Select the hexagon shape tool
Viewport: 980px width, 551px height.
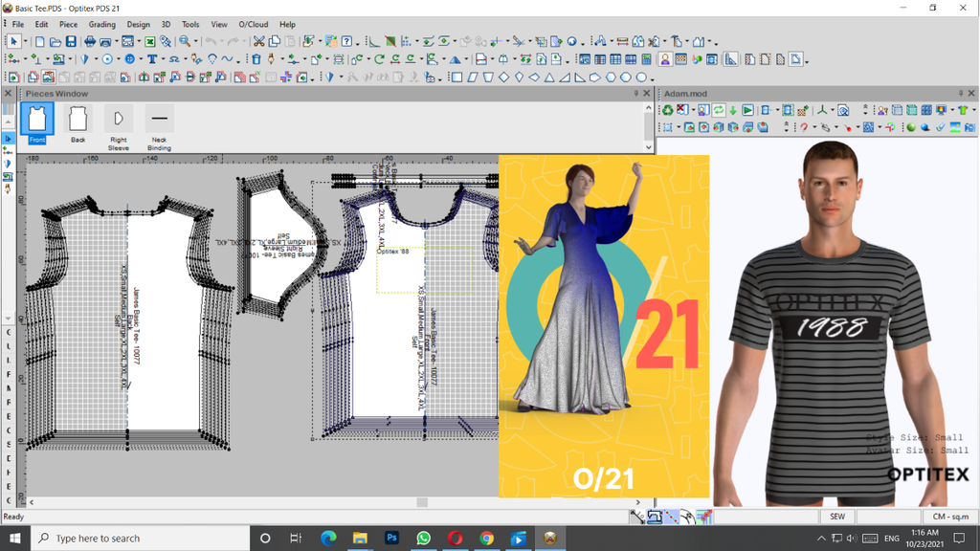pos(611,77)
